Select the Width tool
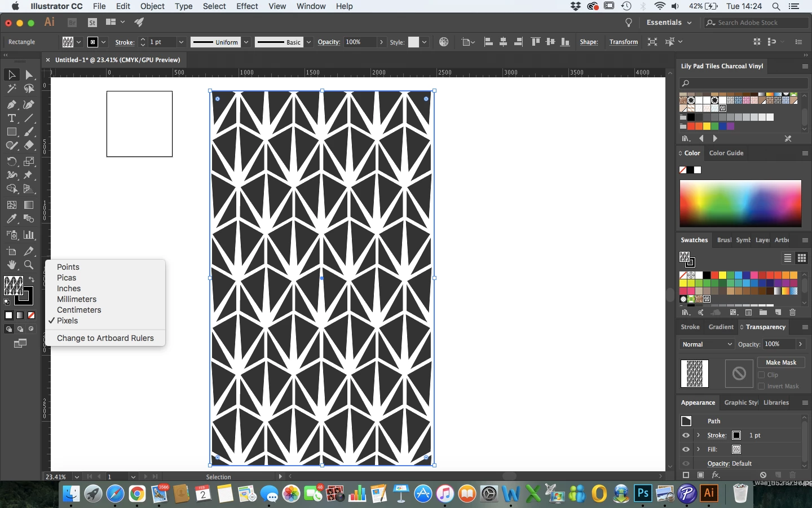 11,175
